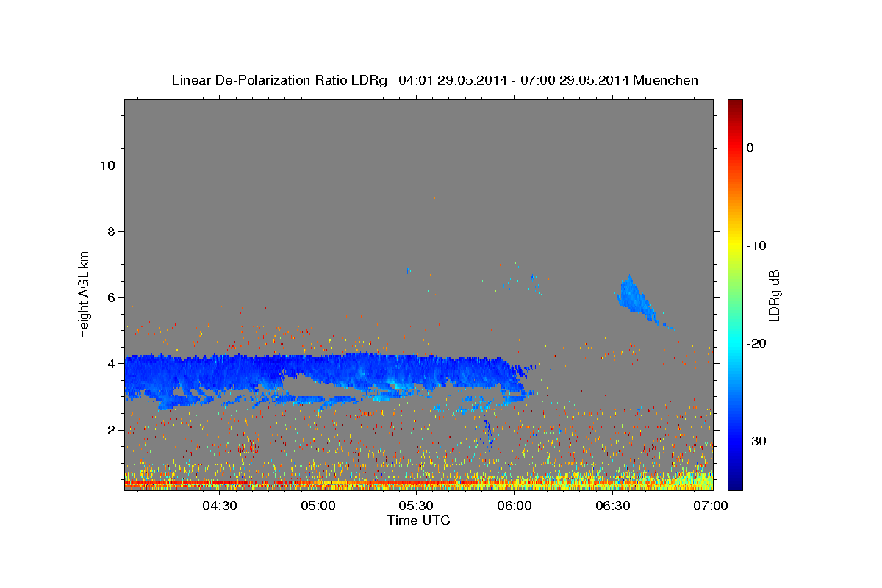
Task: Click the 'Time UTC' axis label
Action: 418,520
